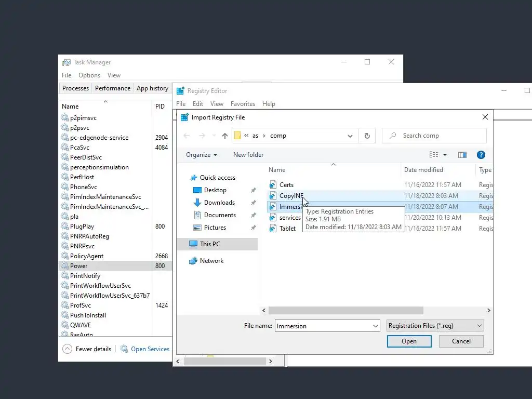532x399 pixels.
Task: Click the Open Services gear icon
Action: point(124,349)
